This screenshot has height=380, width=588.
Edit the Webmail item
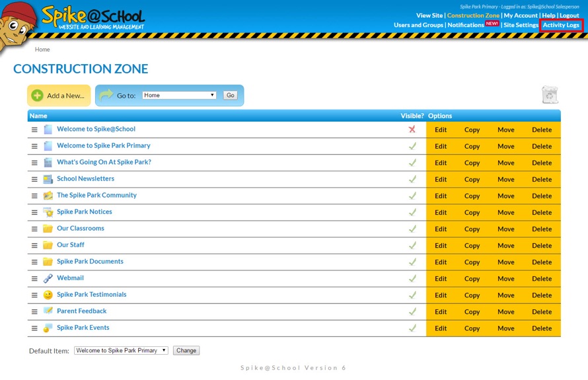coord(441,279)
